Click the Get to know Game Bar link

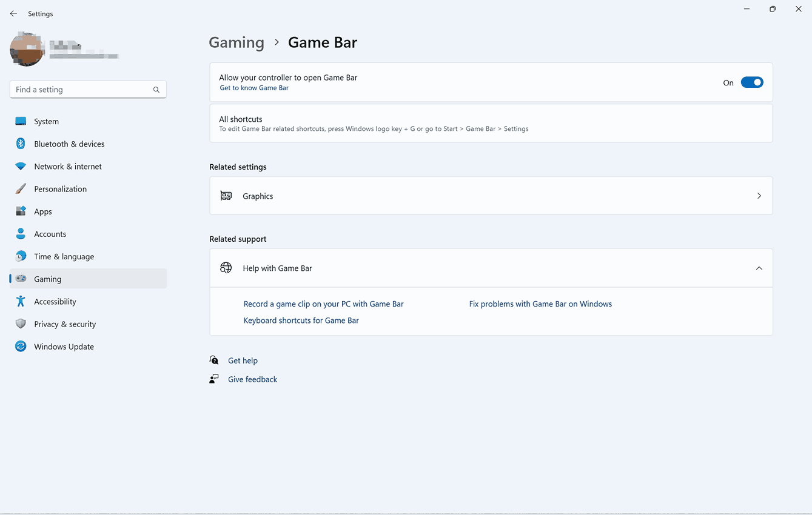click(x=254, y=88)
